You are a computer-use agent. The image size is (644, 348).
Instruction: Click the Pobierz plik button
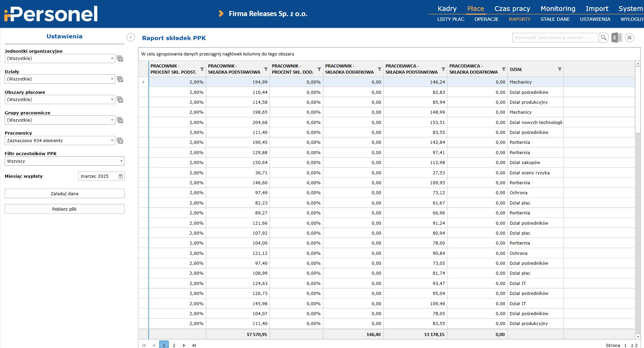[x=64, y=209]
